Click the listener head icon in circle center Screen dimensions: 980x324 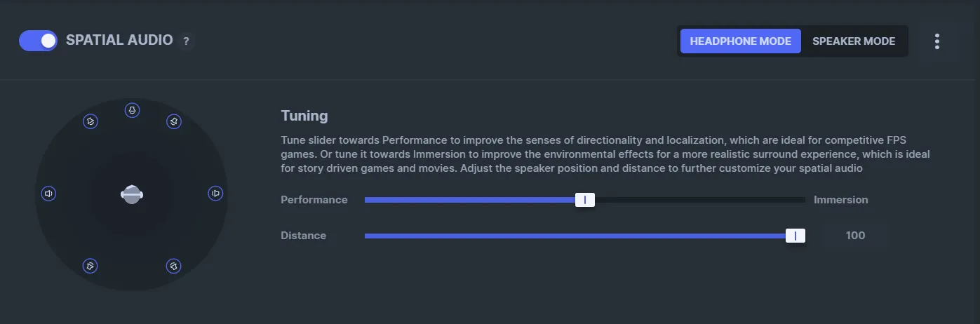(132, 194)
